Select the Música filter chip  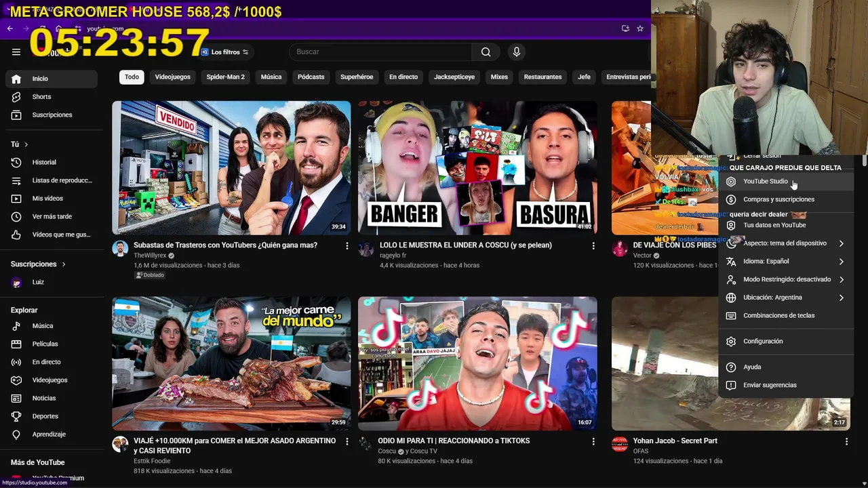point(271,77)
